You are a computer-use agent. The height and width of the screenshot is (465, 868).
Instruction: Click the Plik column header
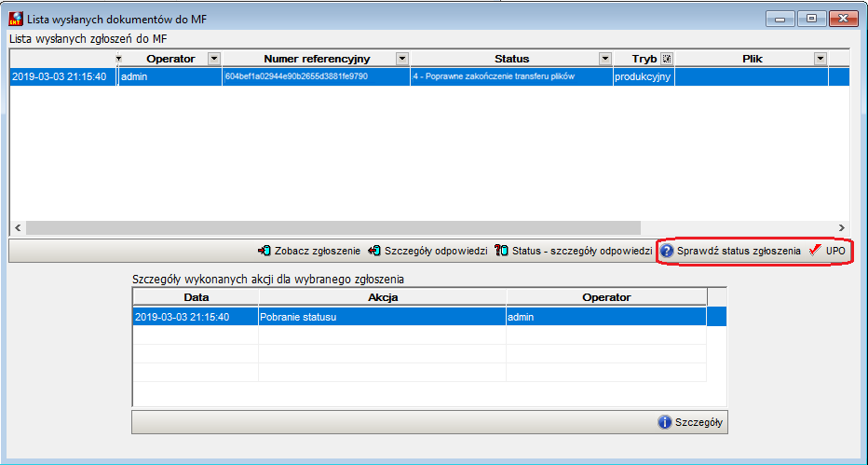pos(752,59)
